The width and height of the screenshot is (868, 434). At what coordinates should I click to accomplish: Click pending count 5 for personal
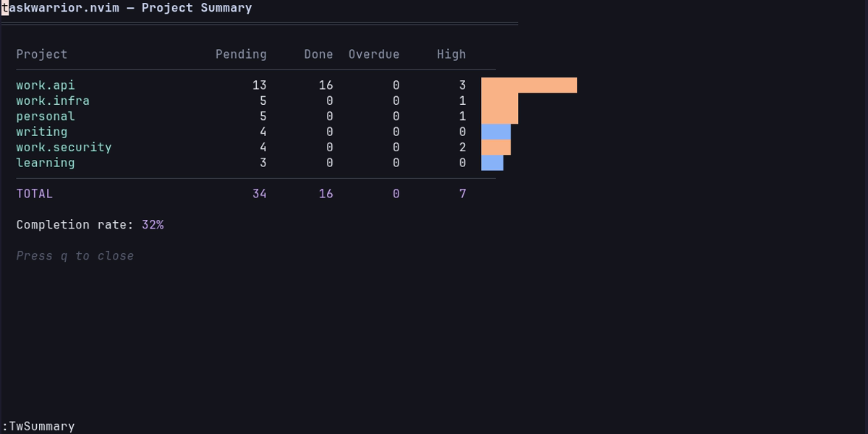[x=263, y=116]
